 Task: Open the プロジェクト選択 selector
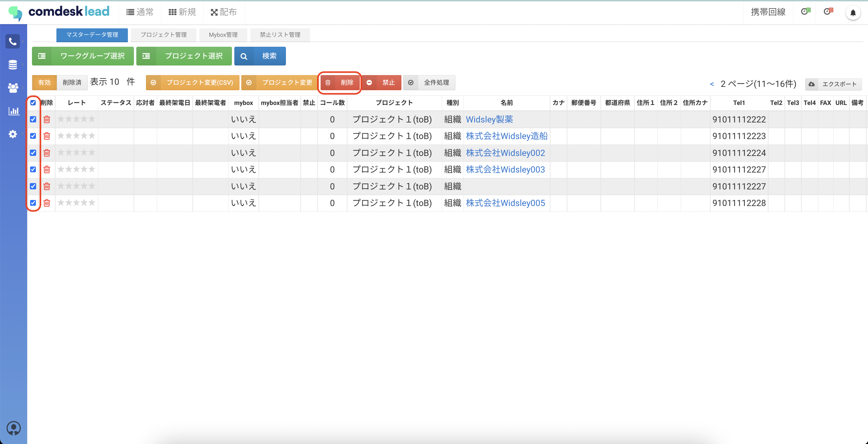184,56
